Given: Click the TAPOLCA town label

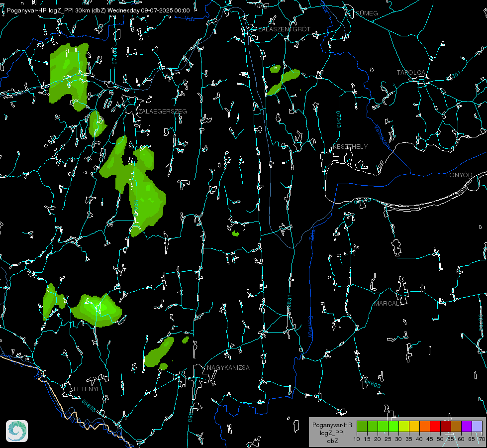Looking at the screenshot, I should (411, 73).
